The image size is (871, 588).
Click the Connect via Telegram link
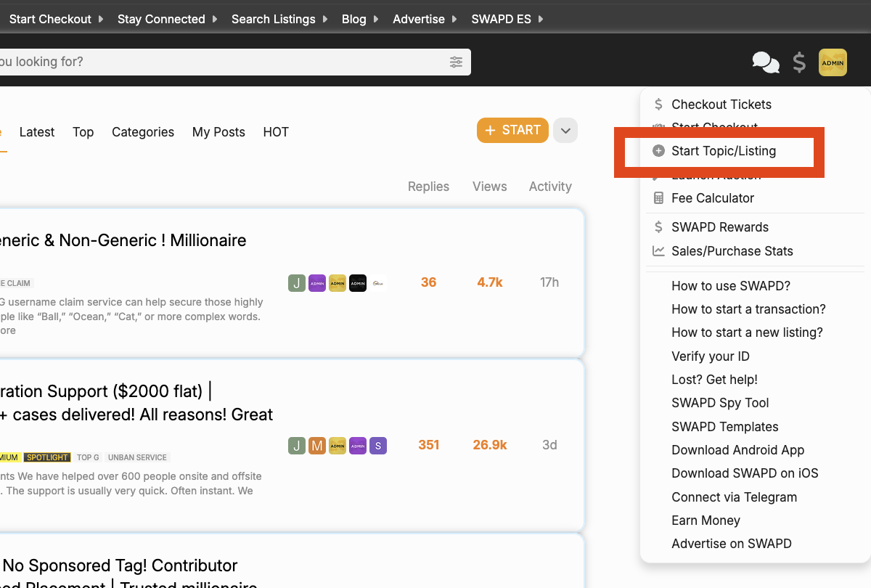click(x=735, y=497)
